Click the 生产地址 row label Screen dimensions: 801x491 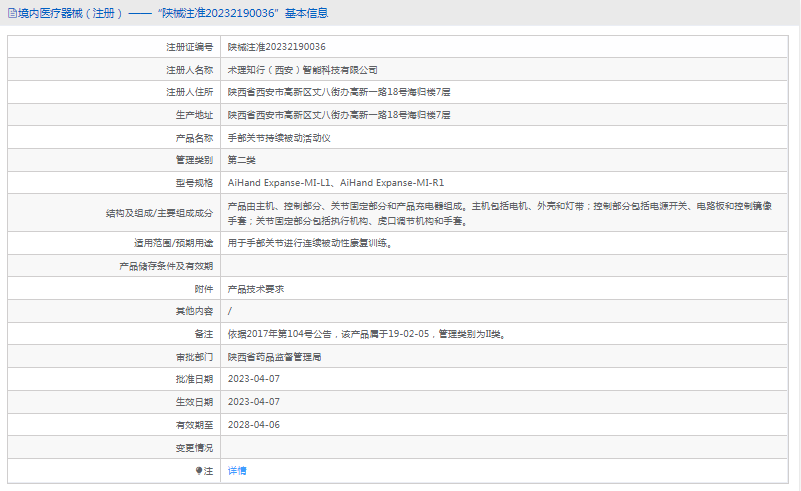pos(194,115)
